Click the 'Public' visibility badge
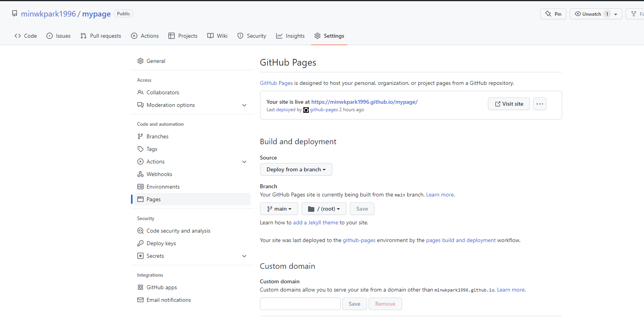This screenshot has height=323, width=644. click(x=124, y=14)
